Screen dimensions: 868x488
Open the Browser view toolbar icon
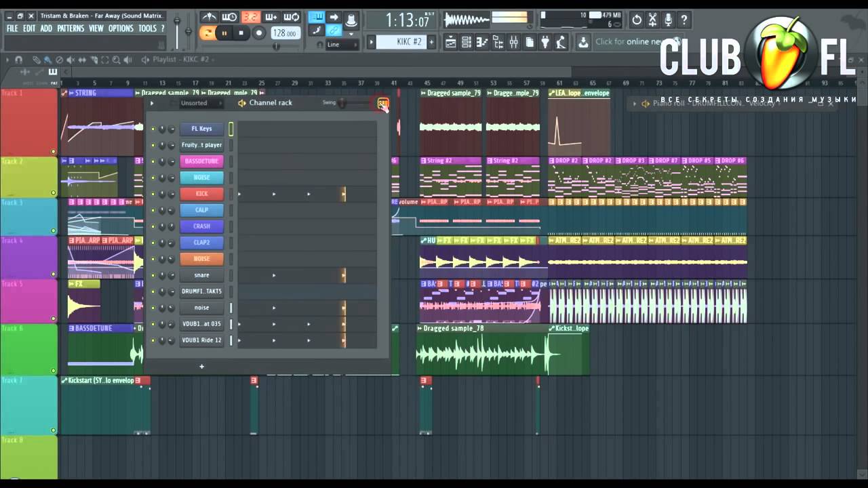click(x=498, y=42)
